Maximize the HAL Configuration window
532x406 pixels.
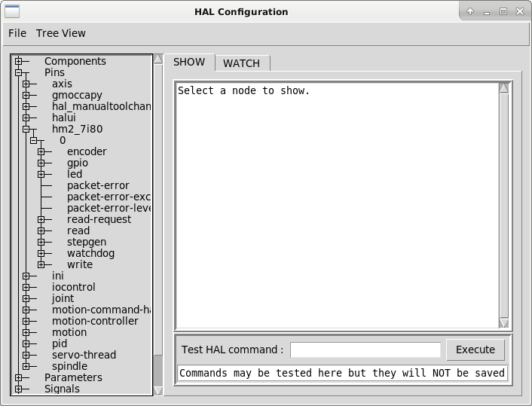pos(503,11)
